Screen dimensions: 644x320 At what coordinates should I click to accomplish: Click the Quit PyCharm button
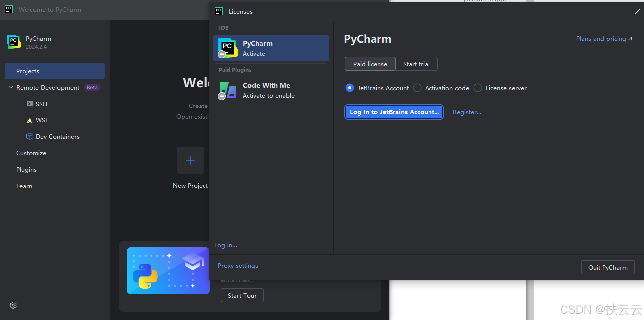tap(608, 267)
